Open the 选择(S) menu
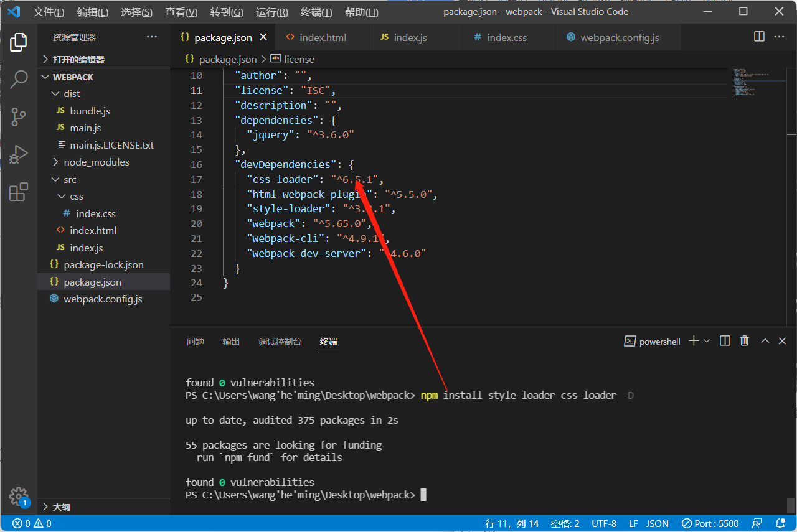The height and width of the screenshot is (532, 797). tap(136, 12)
